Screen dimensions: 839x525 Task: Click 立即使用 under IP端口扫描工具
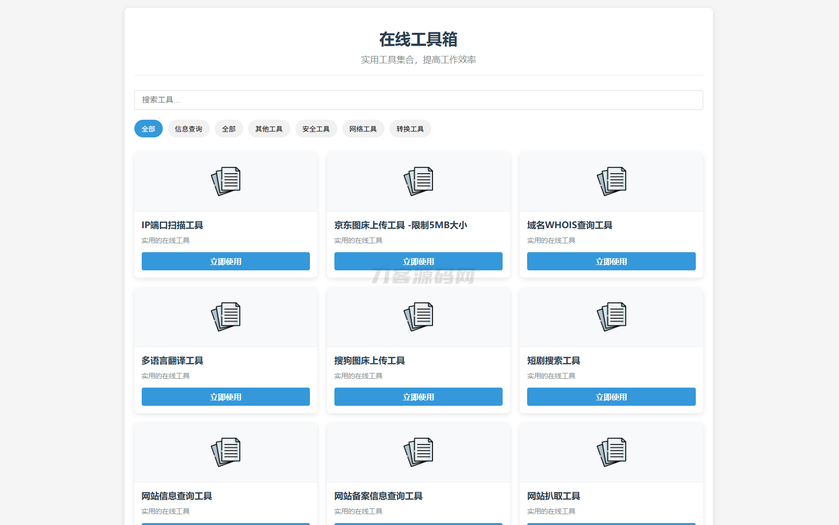225,261
